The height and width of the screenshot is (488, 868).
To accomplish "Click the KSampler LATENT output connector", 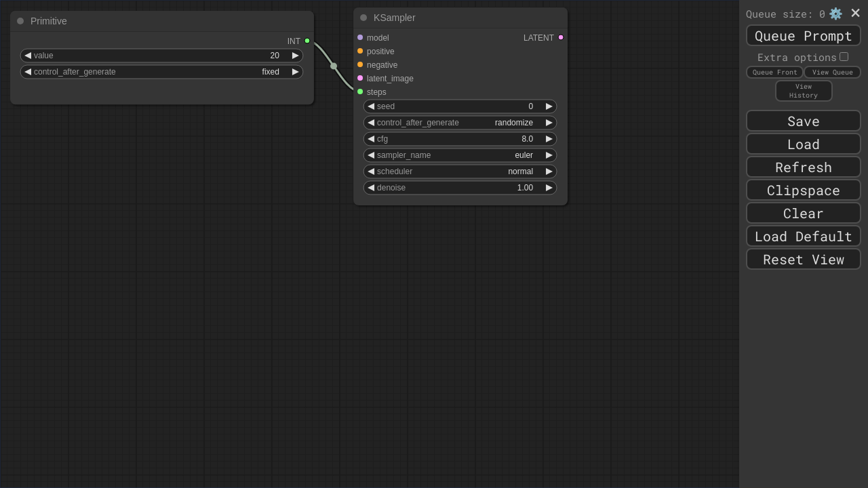I will [561, 37].
